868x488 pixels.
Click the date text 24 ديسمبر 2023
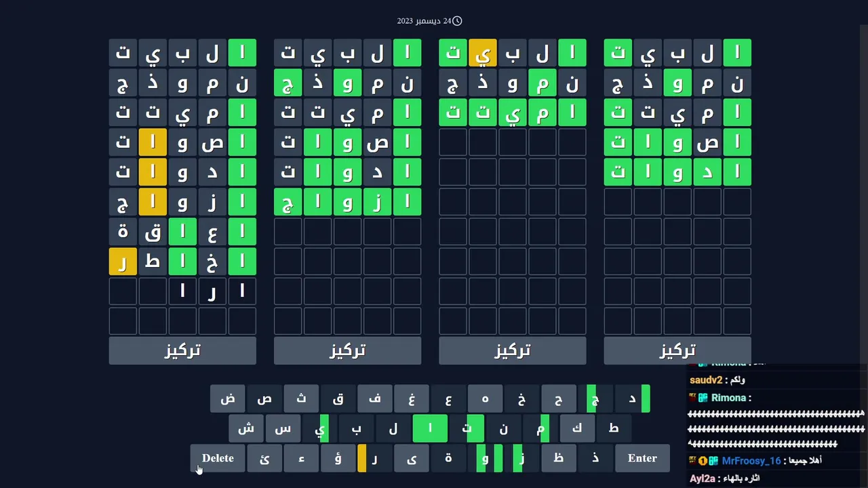(x=424, y=21)
